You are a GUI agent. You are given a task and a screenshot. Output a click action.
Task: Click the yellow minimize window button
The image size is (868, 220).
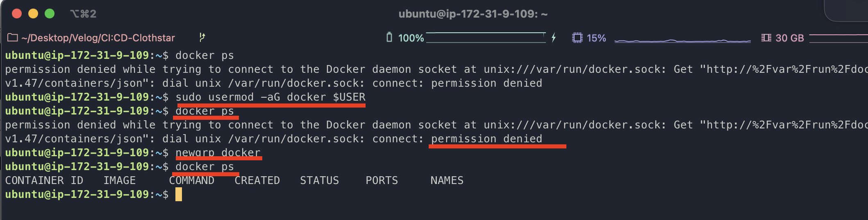pyautogui.click(x=33, y=13)
